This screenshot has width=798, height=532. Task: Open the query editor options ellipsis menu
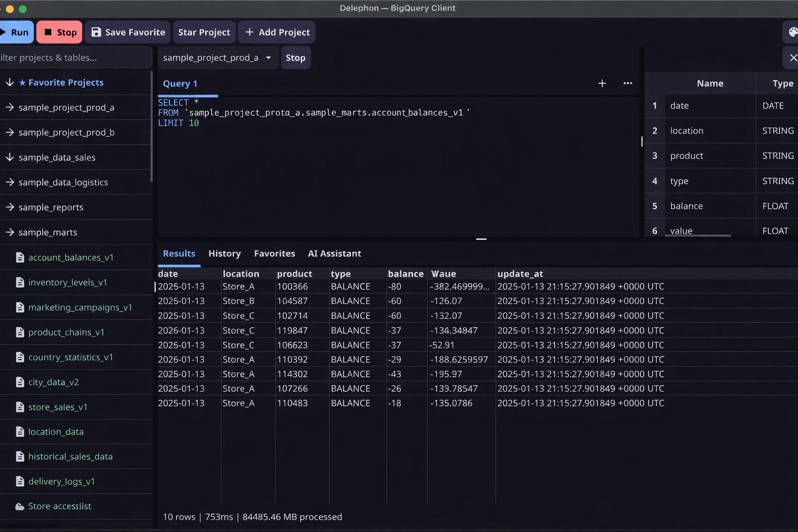click(x=628, y=83)
